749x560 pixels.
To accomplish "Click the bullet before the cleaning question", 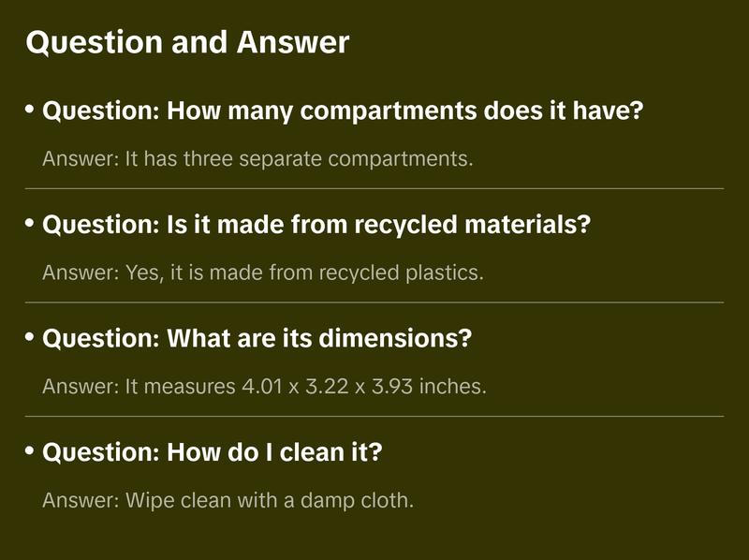I will [30, 450].
